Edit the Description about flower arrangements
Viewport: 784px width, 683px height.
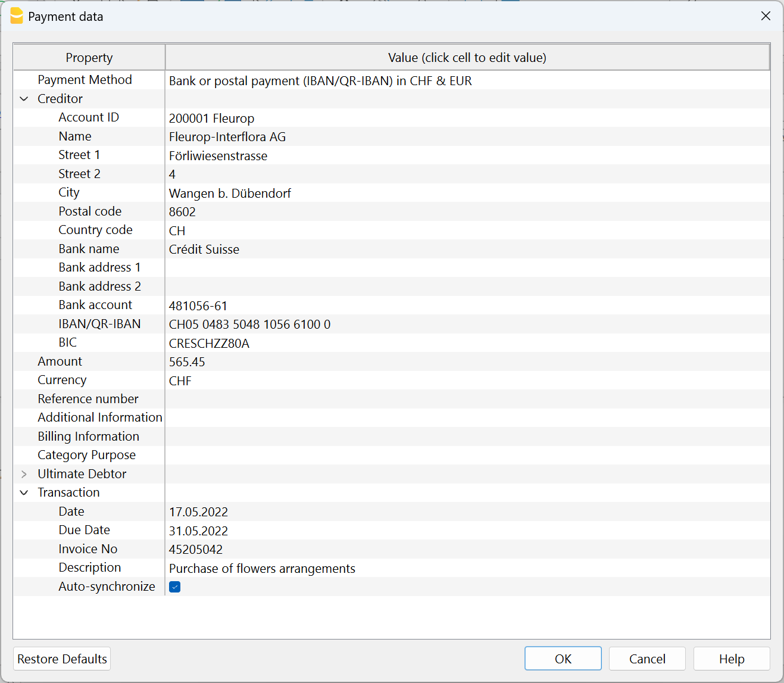coord(298,568)
